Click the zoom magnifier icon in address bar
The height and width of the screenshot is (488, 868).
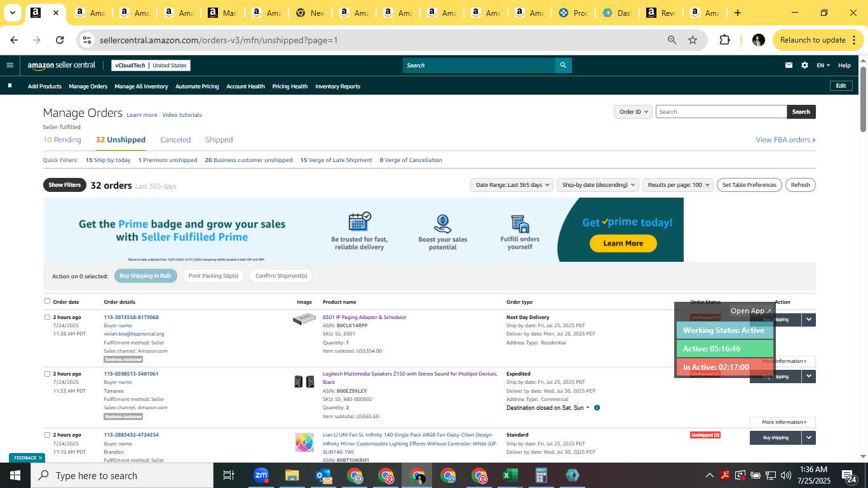point(672,40)
